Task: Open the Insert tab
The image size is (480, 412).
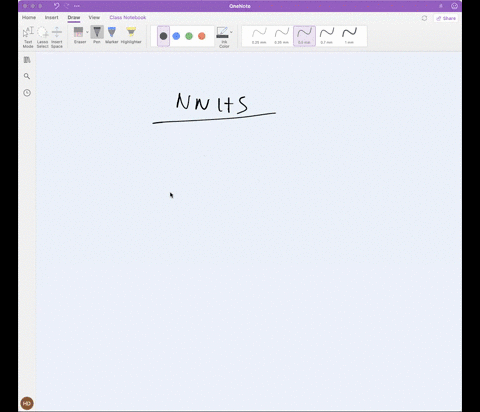Action: click(x=52, y=17)
